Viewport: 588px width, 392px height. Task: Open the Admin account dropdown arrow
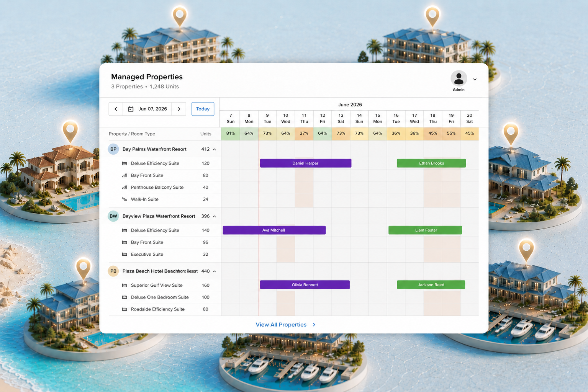(x=475, y=79)
